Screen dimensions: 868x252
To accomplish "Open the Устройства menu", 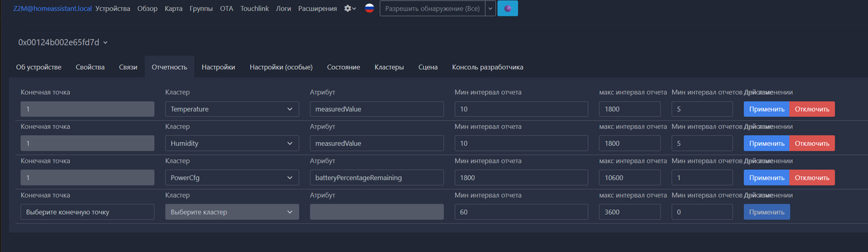I will click(x=113, y=9).
